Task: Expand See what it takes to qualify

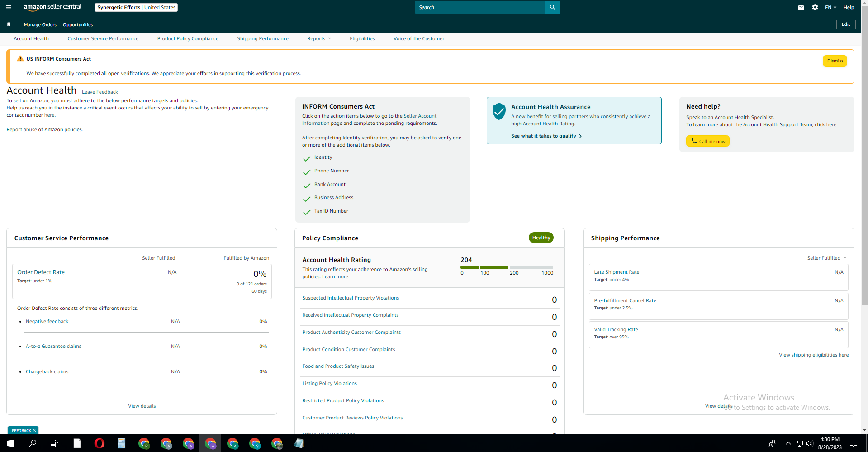Action: (x=546, y=136)
